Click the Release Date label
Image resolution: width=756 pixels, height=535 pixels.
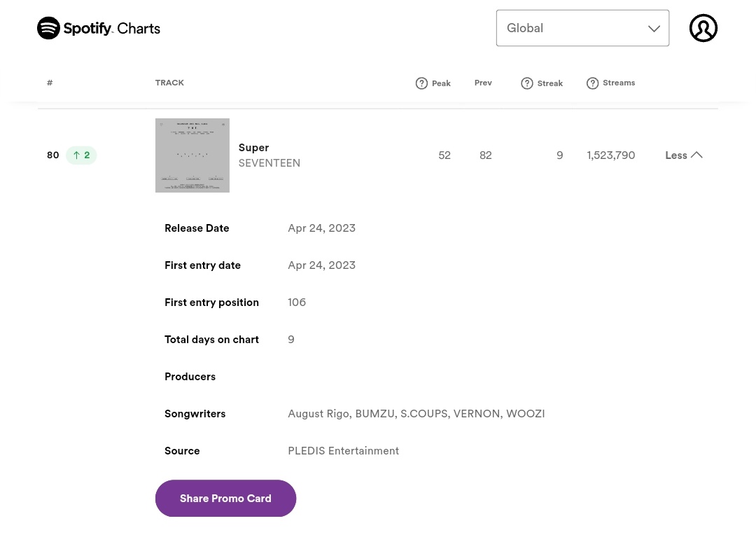coord(197,228)
